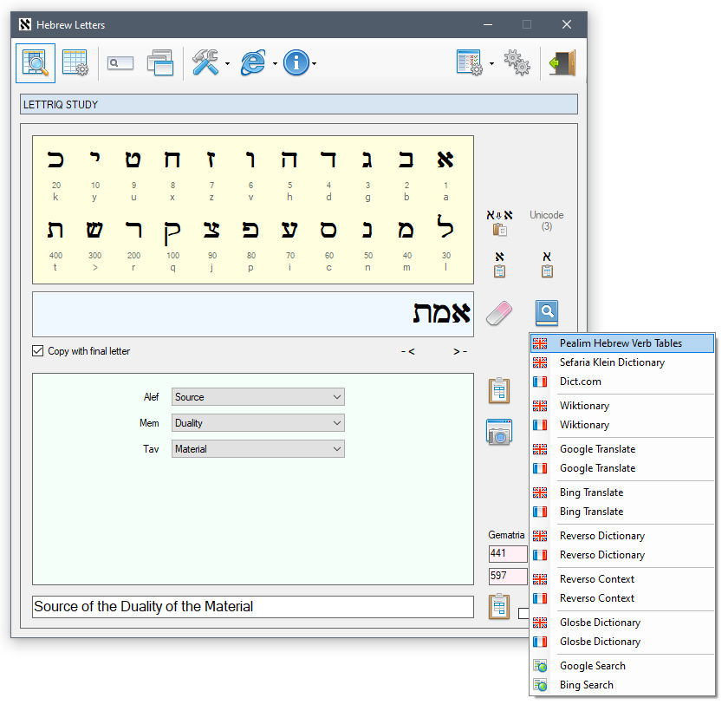Click the sentence result text field

point(253,606)
